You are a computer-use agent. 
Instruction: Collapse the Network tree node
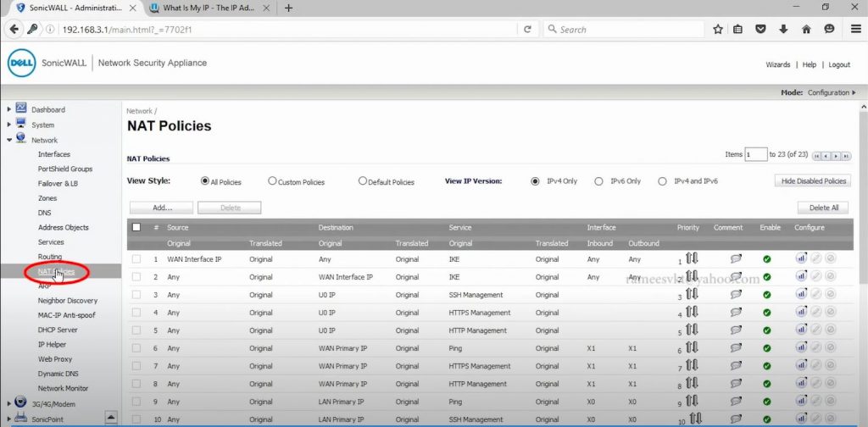click(x=8, y=140)
